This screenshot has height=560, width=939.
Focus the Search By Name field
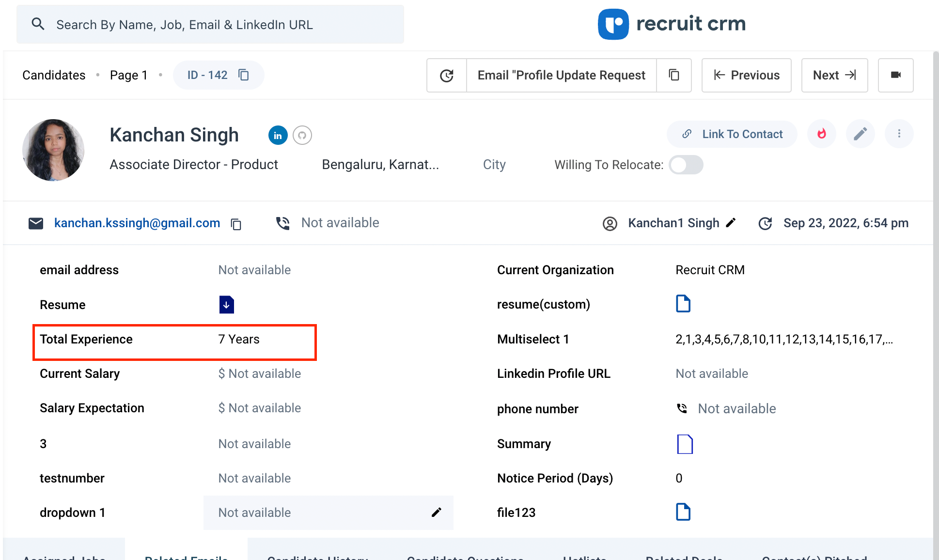pos(210,24)
